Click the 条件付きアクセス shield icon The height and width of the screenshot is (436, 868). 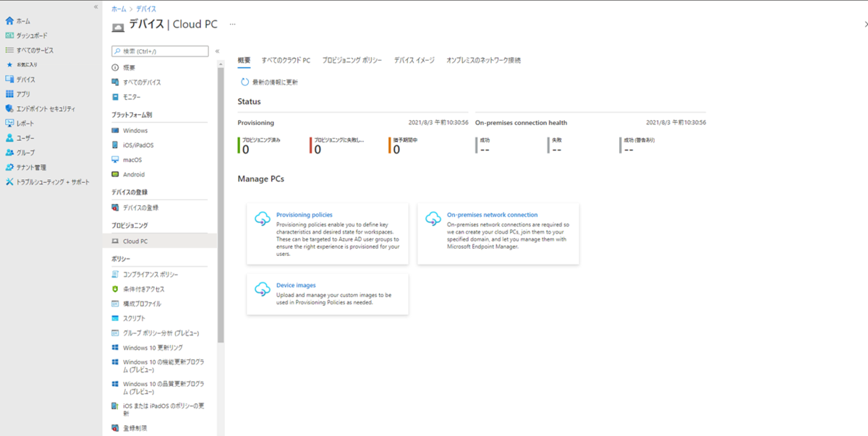tap(115, 289)
